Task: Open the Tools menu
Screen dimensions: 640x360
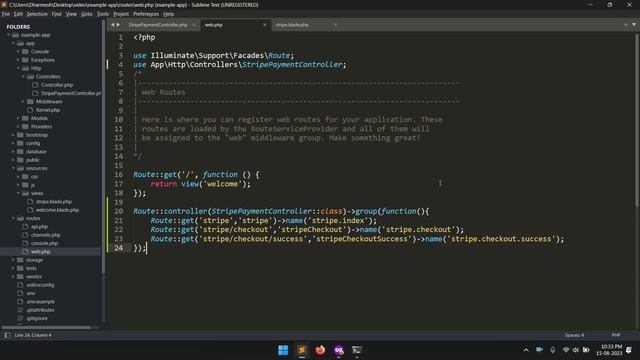Action: [x=103, y=14]
